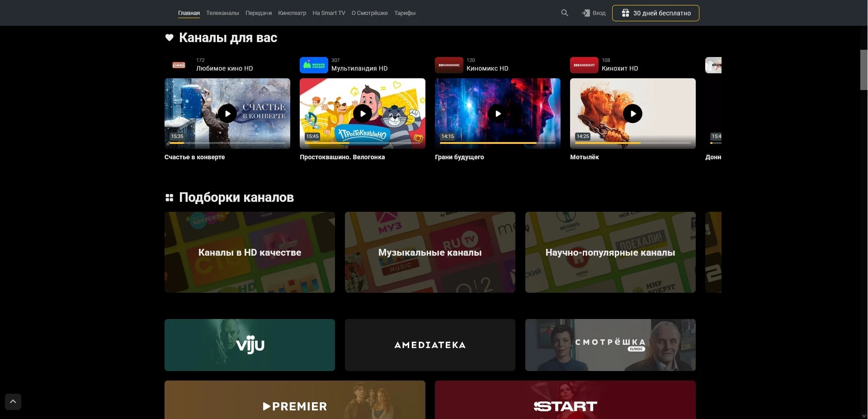The height and width of the screenshot is (419, 868).
Task: Click the Киномикс HD channel logo
Action: [449, 65]
